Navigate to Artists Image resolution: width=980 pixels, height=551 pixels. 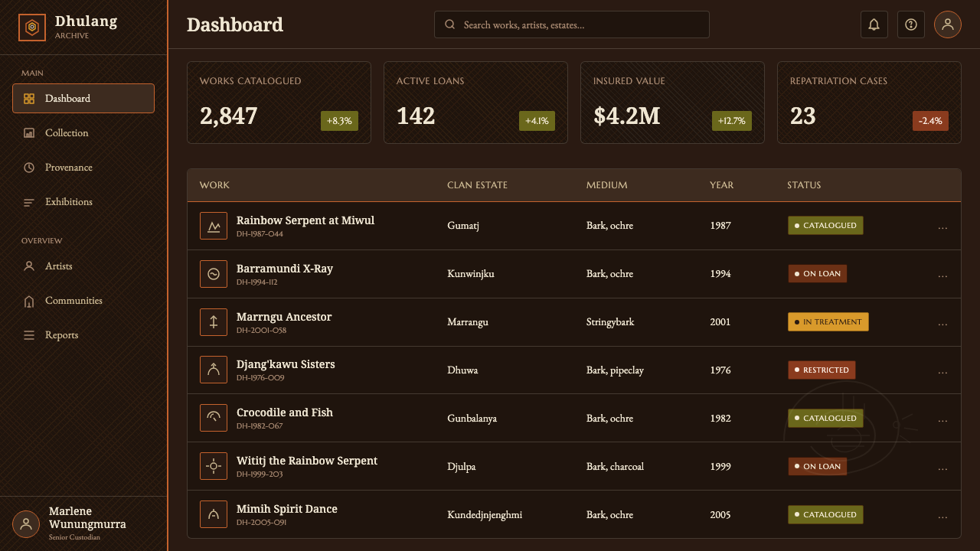click(x=83, y=266)
